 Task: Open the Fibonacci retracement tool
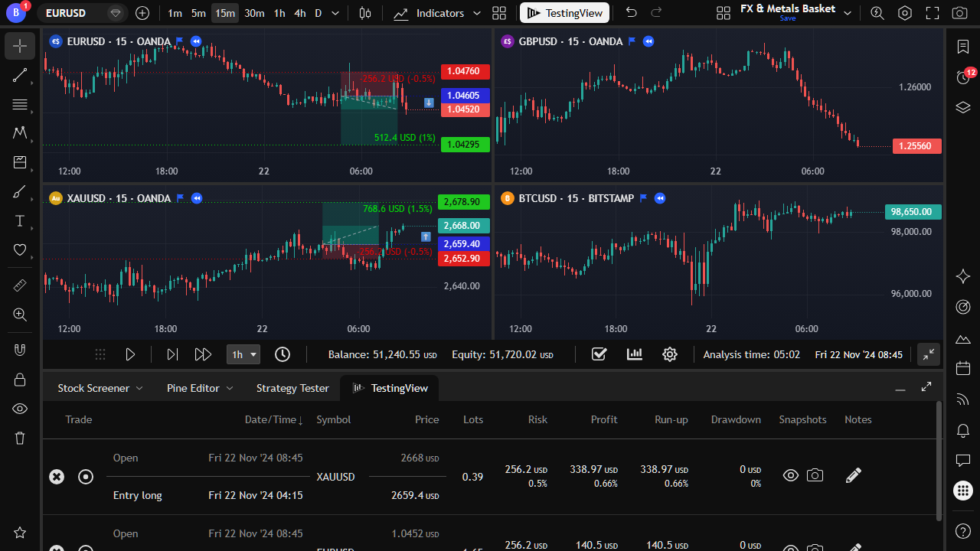point(20,104)
